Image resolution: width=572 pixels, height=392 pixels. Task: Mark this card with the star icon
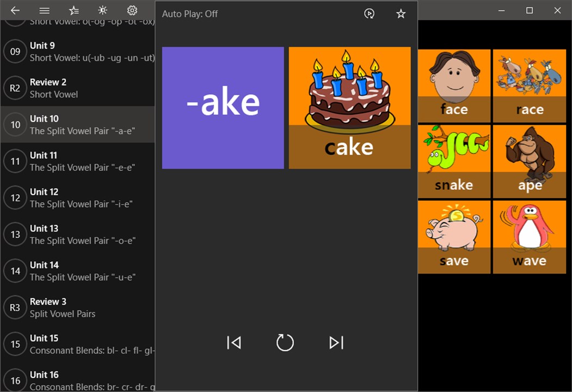pyautogui.click(x=401, y=14)
